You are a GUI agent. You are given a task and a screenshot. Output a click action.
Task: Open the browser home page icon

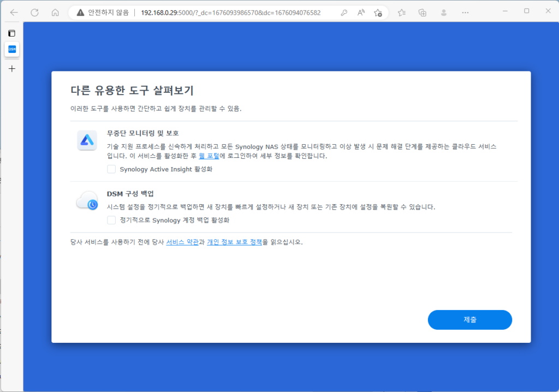click(x=55, y=13)
